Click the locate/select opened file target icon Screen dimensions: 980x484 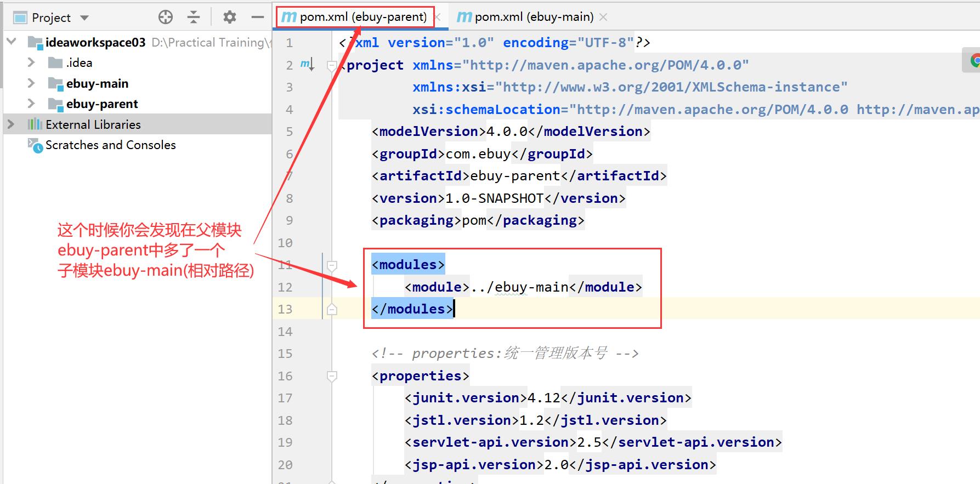tap(165, 18)
